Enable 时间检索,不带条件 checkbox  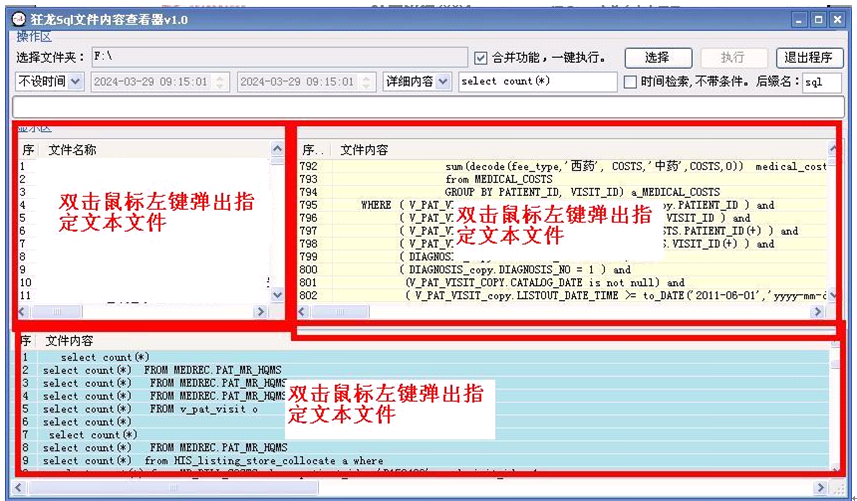point(630,82)
